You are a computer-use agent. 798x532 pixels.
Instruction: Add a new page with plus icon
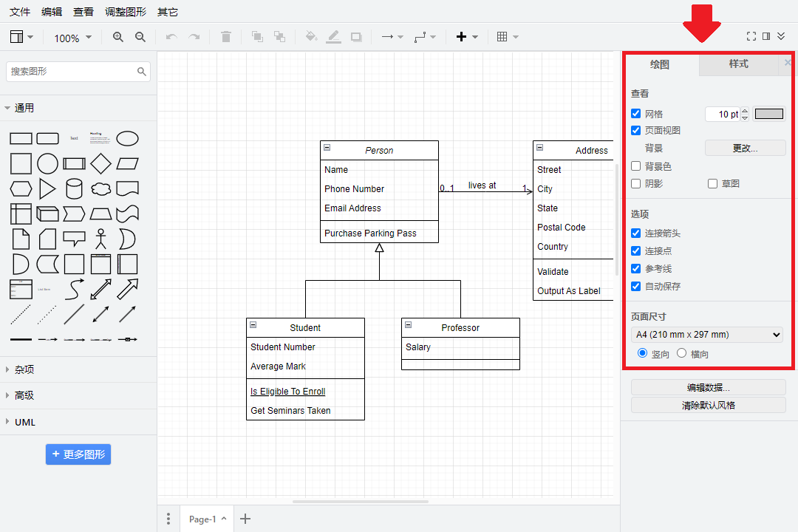pos(245,519)
